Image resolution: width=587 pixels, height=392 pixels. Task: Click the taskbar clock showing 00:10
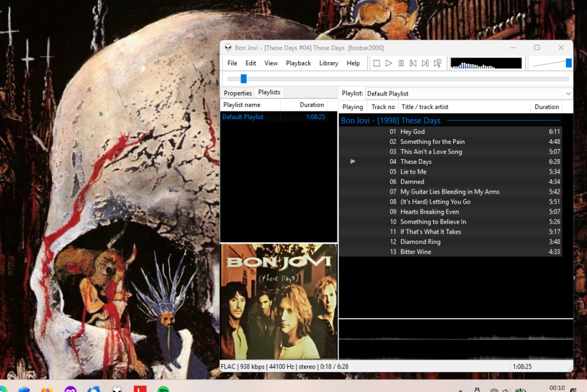point(556,388)
